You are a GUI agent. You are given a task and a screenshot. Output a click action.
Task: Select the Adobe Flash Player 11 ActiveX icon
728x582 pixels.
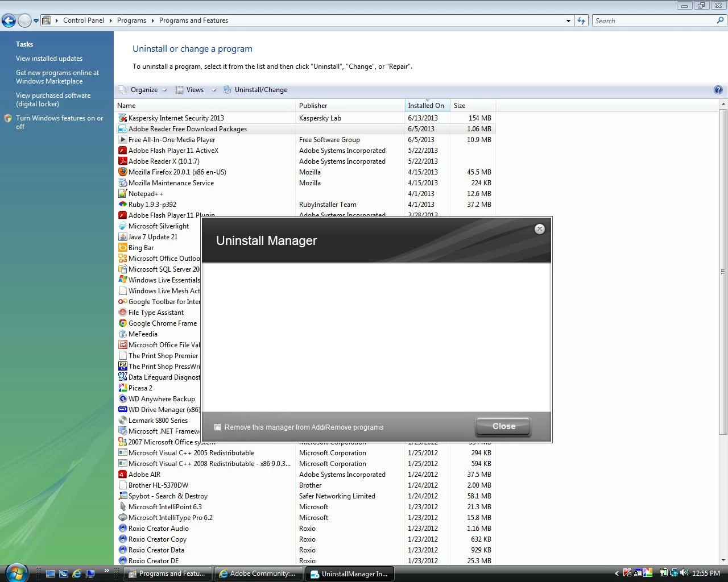(x=122, y=151)
